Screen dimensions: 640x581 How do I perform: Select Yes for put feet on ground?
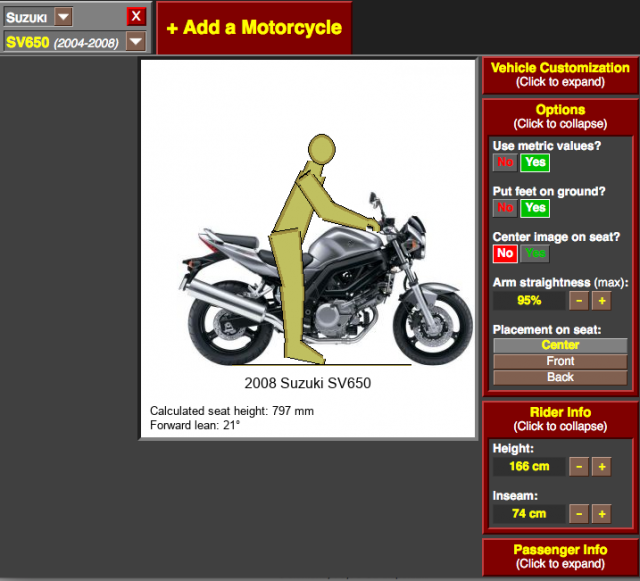[x=535, y=207]
